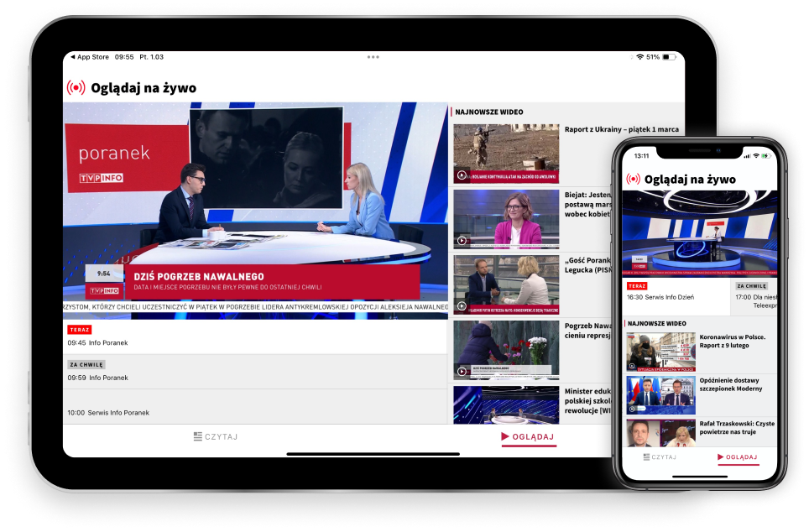This screenshot has height=532, width=809.
Task: Switch to OGLĄDAJ tab on iPhone
Action: tap(738, 457)
